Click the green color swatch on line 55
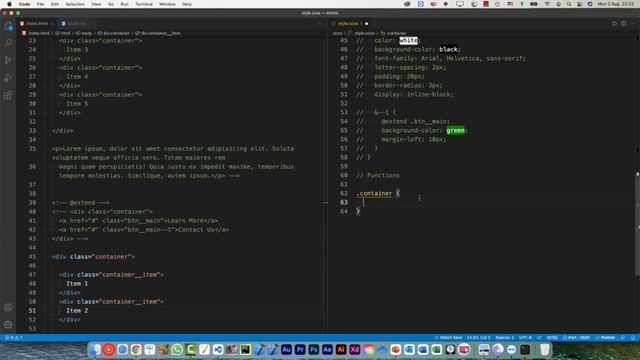Screen dimensions: 640x360 coord(456,131)
